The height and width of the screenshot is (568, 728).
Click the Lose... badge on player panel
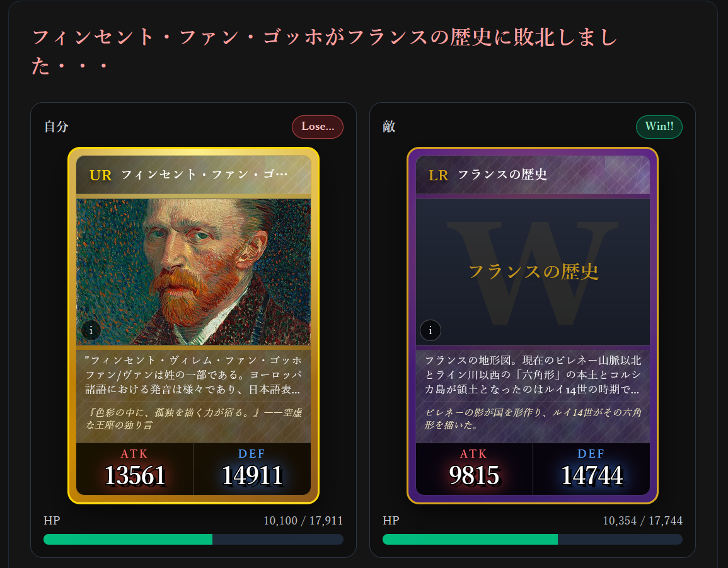pyautogui.click(x=318, y=127)
